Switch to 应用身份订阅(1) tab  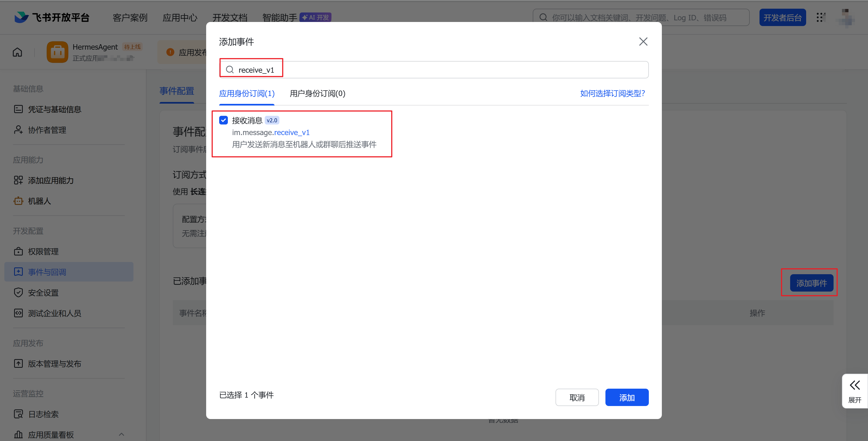pyautogui.click(x=247, y=93)
